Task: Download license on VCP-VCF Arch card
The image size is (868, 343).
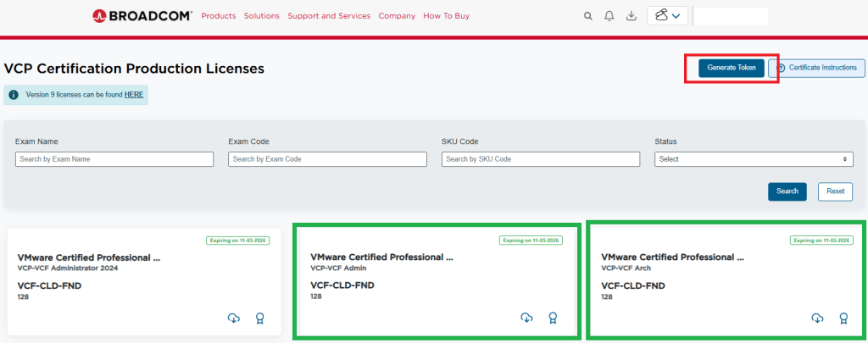Action: (817, 318)
